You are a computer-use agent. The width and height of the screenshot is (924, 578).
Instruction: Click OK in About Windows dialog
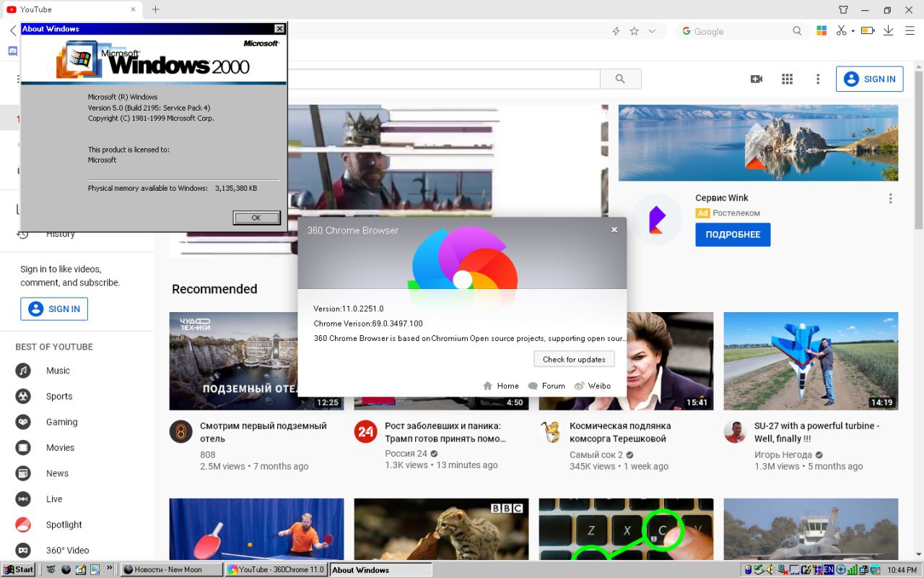coord(256,217)
